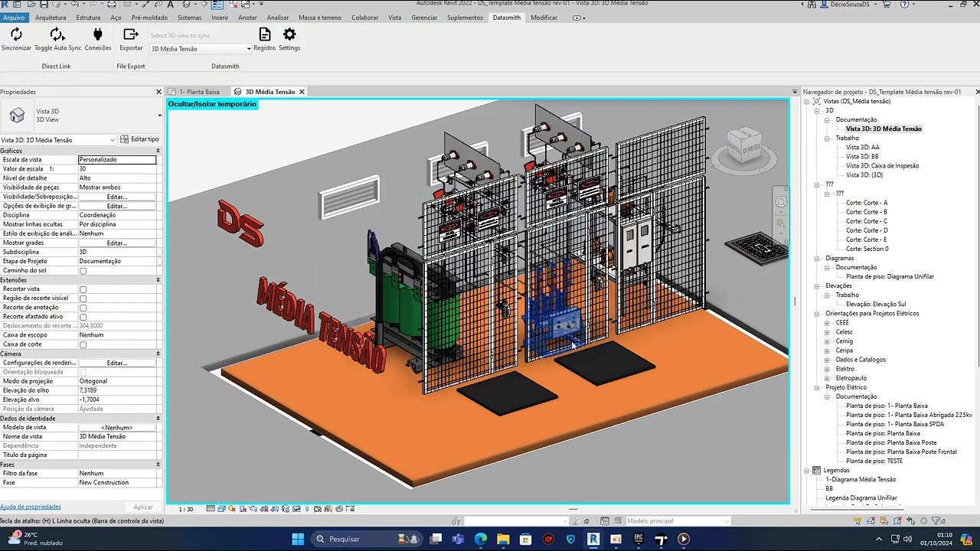Click the filter funnel in status bar
The height and width of the screenshot is (551, 980).
tap(936, 521)
